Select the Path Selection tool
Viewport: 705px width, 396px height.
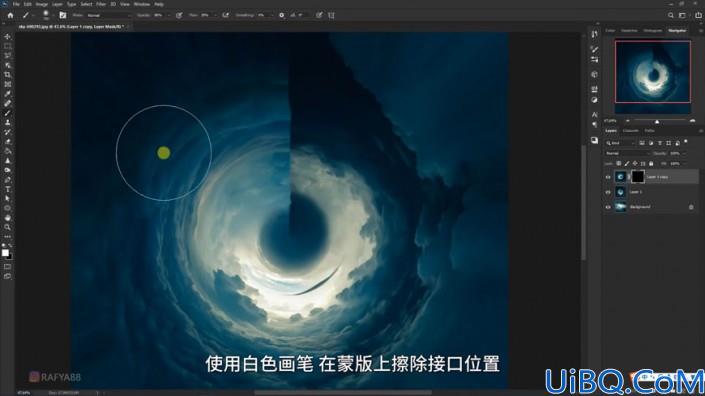click(x=8, y=198)
